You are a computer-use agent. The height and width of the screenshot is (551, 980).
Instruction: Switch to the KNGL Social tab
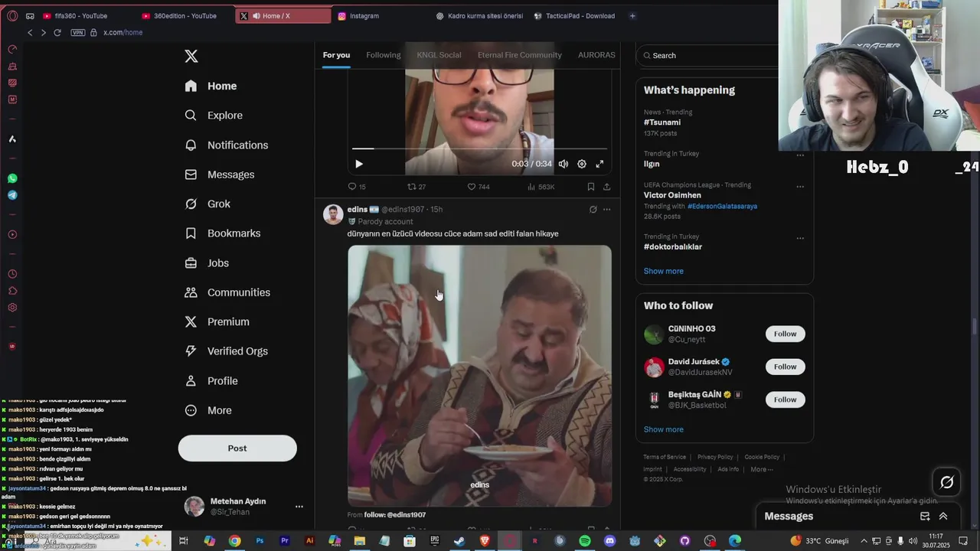(439, 55)
